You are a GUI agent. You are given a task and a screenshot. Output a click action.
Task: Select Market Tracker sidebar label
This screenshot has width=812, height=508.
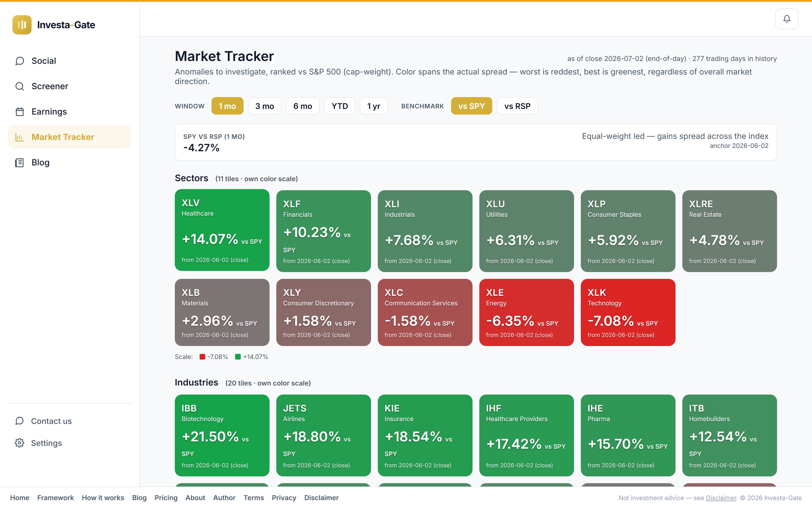[63, 137]
